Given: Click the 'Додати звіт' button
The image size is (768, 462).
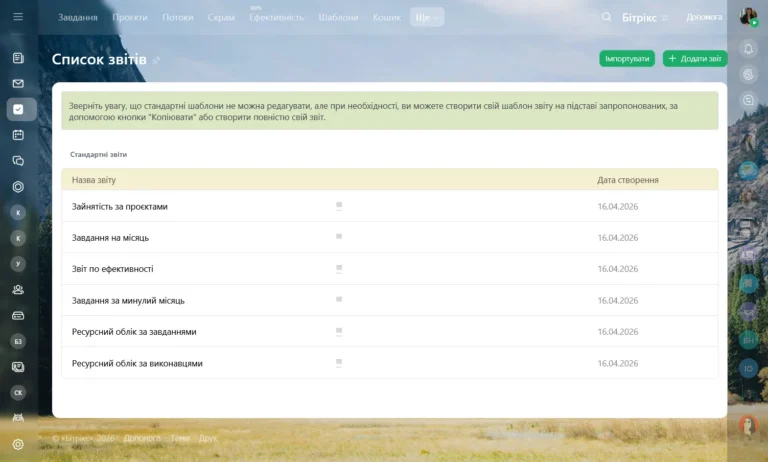Looking at the screenshot, I should 694,59.
